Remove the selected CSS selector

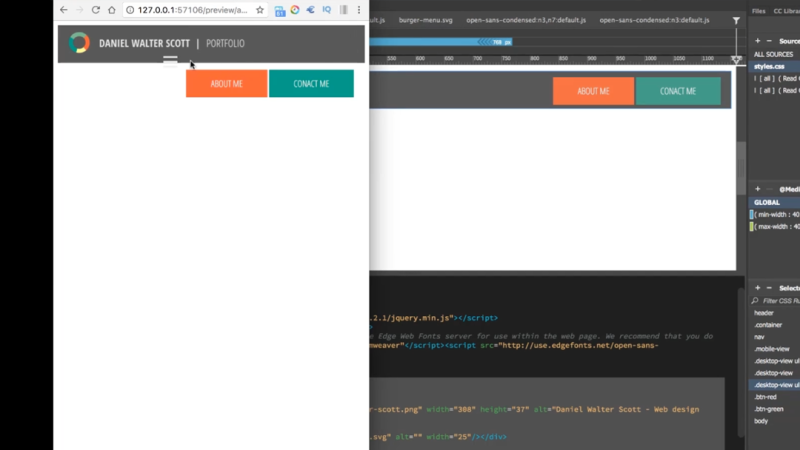click(769, 288)
